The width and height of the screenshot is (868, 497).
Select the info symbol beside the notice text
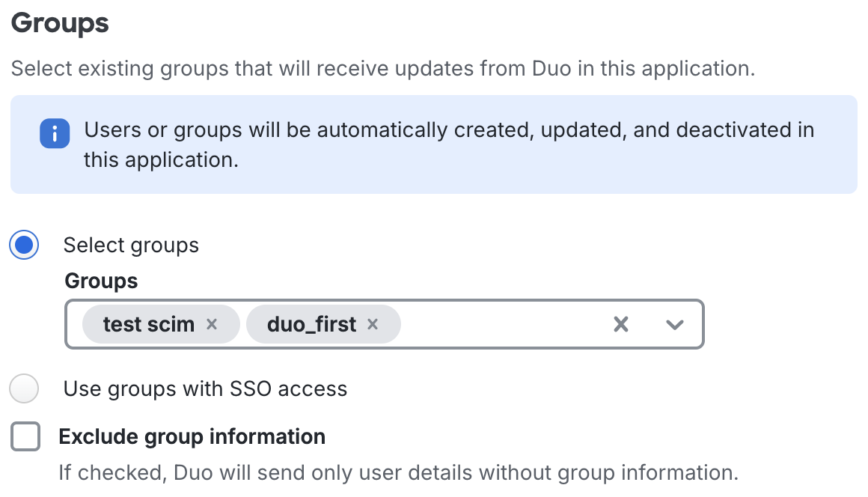click(x=55, y=133)
